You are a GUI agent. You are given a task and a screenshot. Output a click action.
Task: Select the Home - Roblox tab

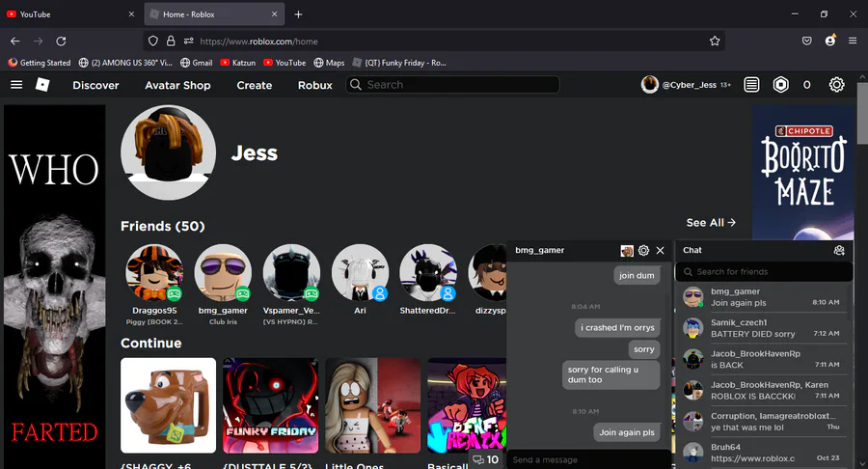tap(214, 14)
